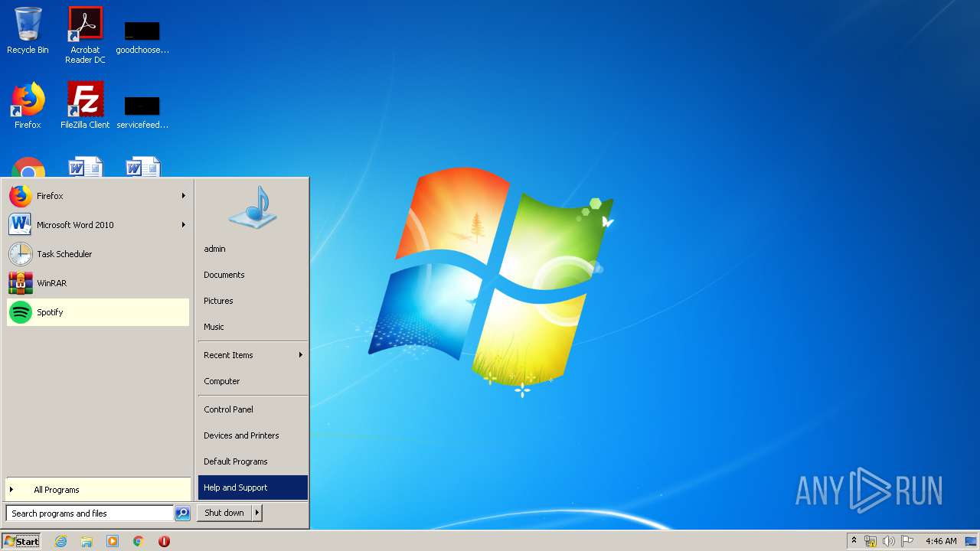Click the Shut down button
The height and width of the screenshot is (551, 980).
coord(224,513)
